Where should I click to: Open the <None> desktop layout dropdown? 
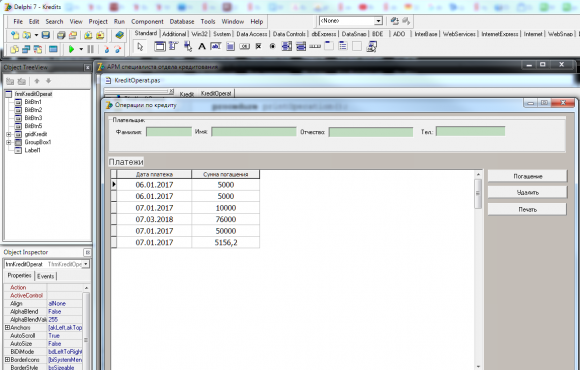378,21
